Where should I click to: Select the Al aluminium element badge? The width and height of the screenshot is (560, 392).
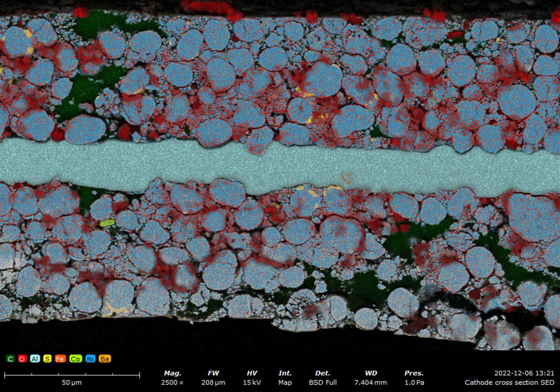[x=35, y=359]
